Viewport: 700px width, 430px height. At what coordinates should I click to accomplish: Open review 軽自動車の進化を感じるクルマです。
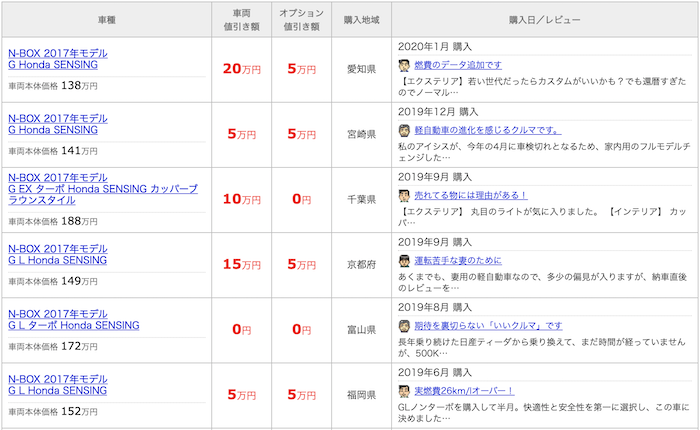488,130
